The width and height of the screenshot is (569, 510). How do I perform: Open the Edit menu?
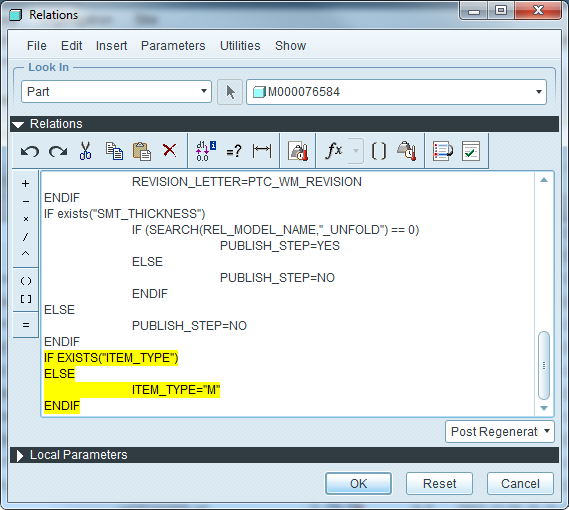coord(71,46)
